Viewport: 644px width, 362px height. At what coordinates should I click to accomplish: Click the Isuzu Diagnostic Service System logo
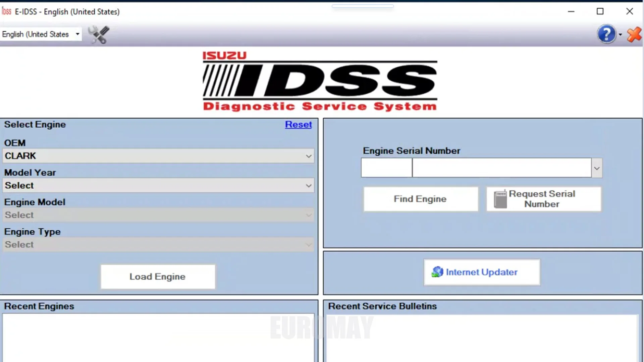319,81
